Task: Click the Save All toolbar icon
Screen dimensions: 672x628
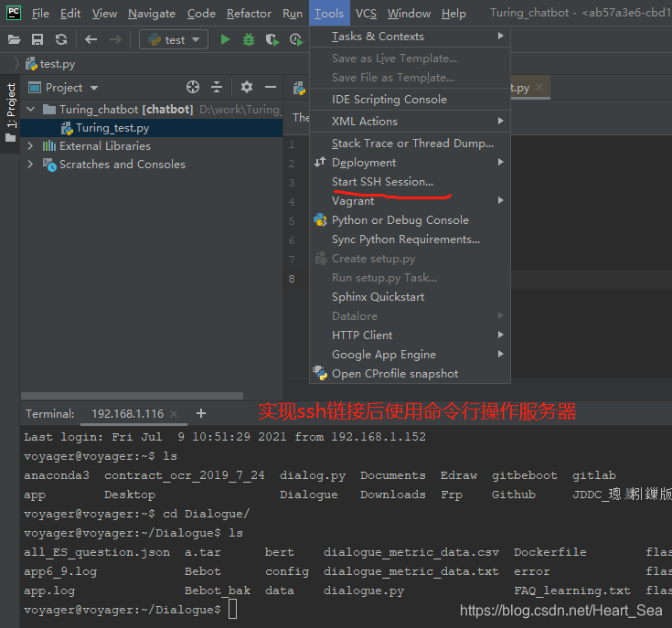Action: (x=37, y=40)
